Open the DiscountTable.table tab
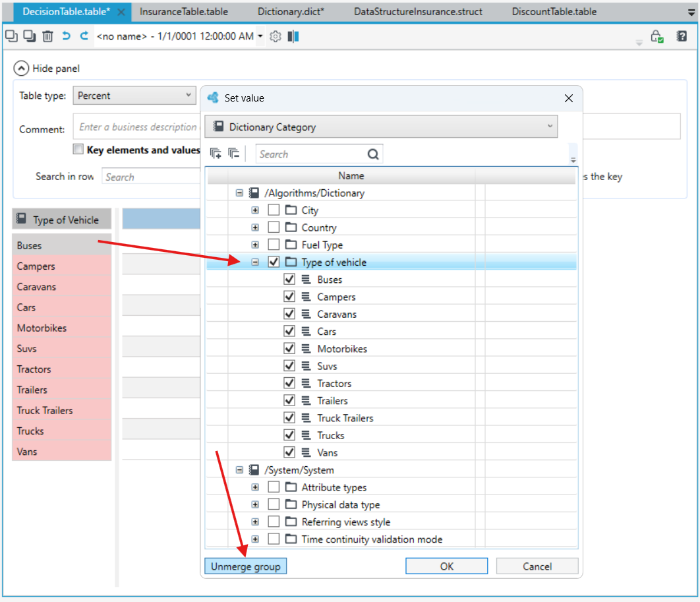The image size is (700, 602). [554, 12]
